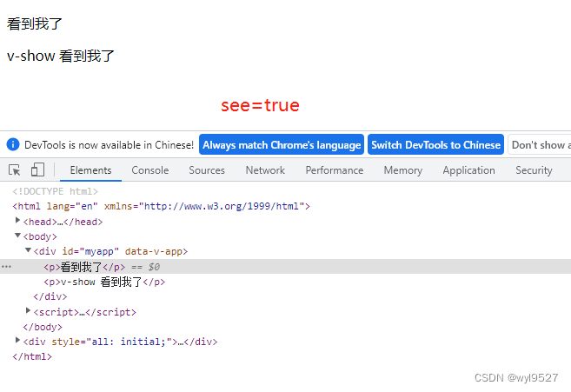Click the red see=true text

click(260, 106)
